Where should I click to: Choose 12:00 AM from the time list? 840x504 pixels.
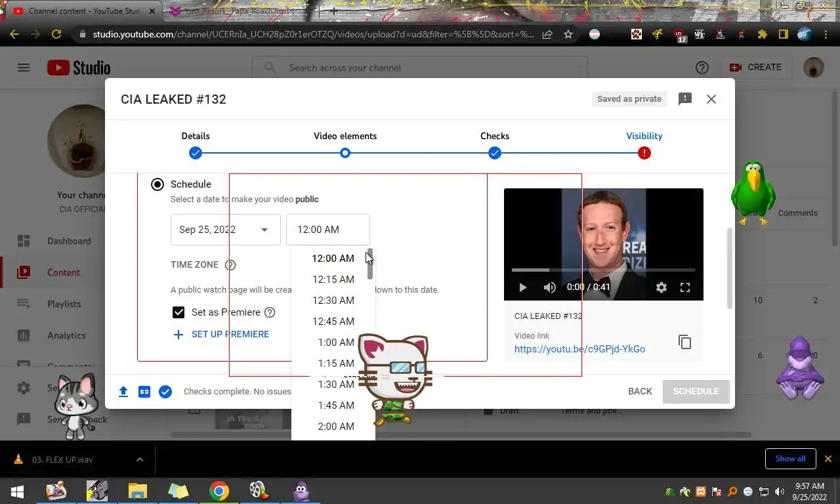click(333, 259)
